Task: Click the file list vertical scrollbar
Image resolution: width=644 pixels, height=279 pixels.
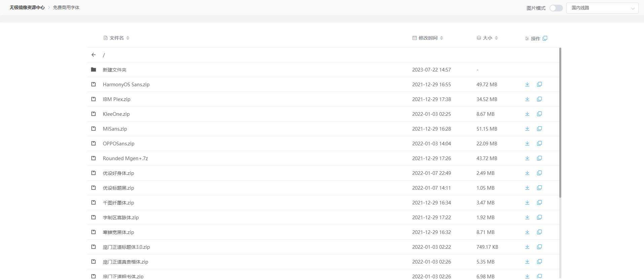Action: [560, 123]
